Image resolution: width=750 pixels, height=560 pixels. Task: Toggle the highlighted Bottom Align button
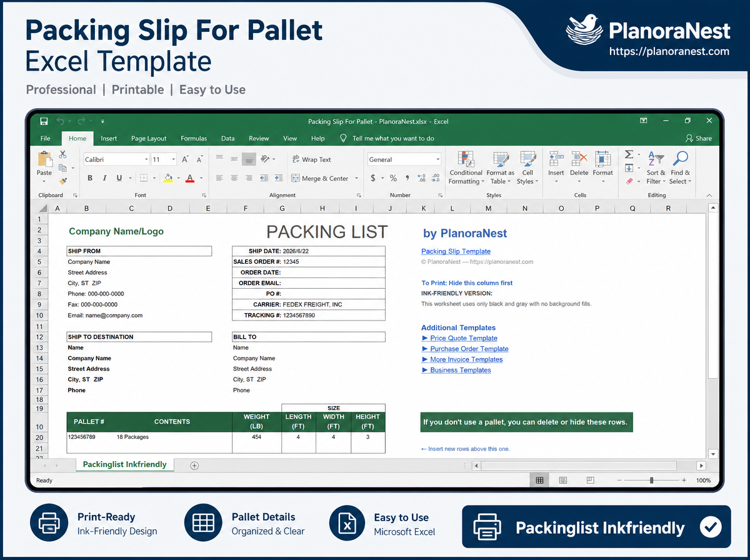(x=249, y=159)
